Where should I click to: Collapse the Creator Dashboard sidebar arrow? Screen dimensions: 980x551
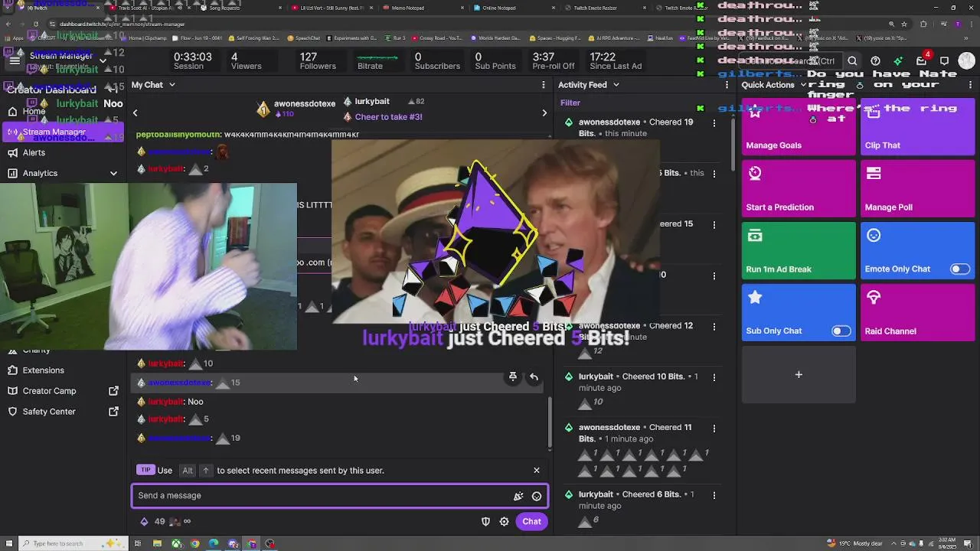point(113,90)
